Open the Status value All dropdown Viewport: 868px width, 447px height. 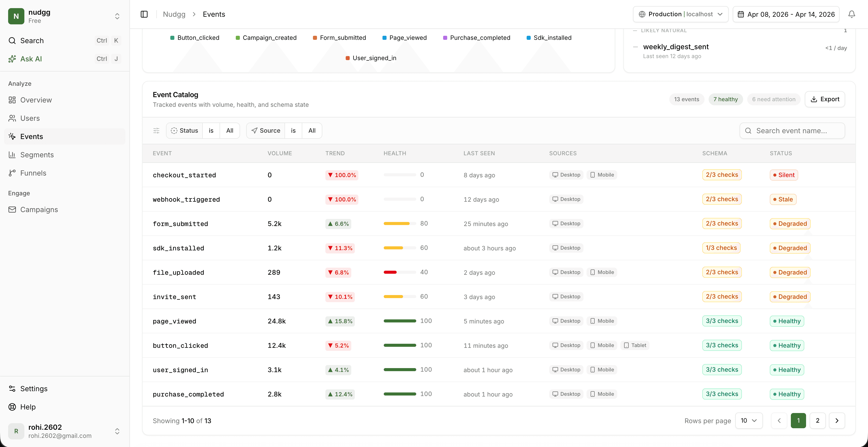[x=230, y=131]
